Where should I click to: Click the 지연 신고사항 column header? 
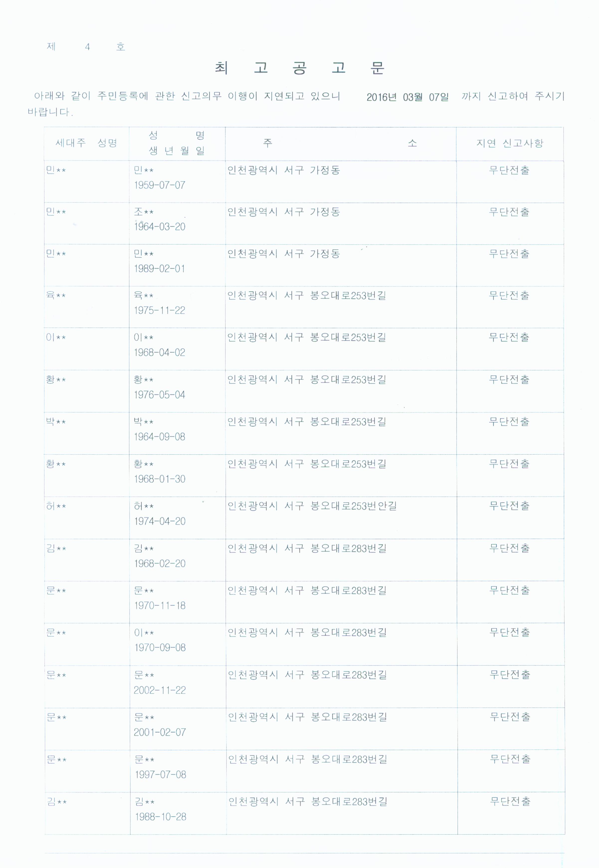coord(510,143)
